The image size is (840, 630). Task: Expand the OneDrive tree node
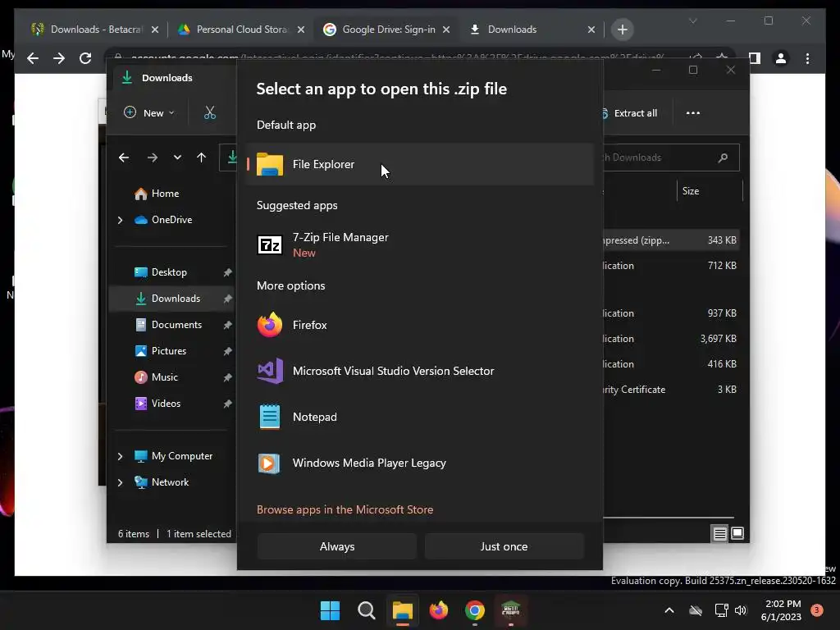click(x=120, y=220)
